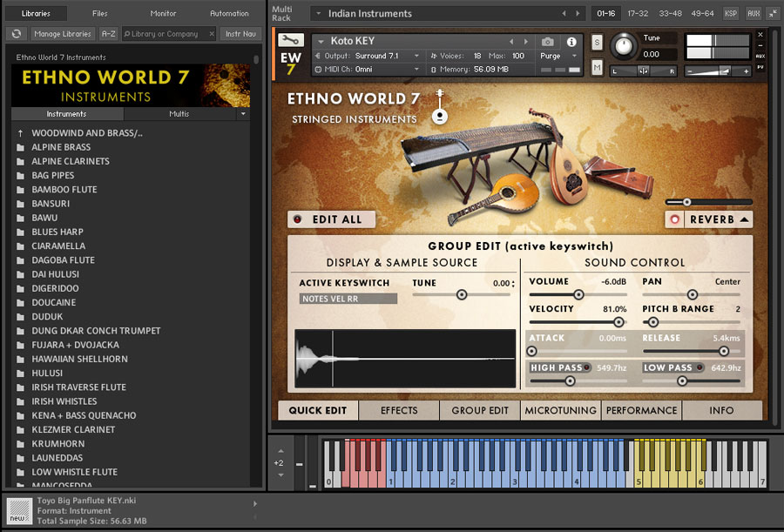
Task: Click the KSP script editor icon
Action: coord(731,14)
